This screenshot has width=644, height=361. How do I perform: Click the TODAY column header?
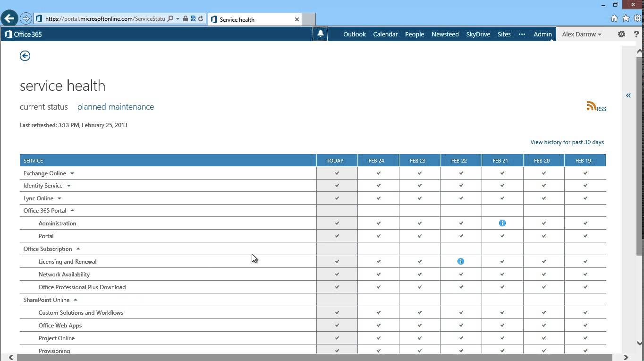click(x=337, y=161)
